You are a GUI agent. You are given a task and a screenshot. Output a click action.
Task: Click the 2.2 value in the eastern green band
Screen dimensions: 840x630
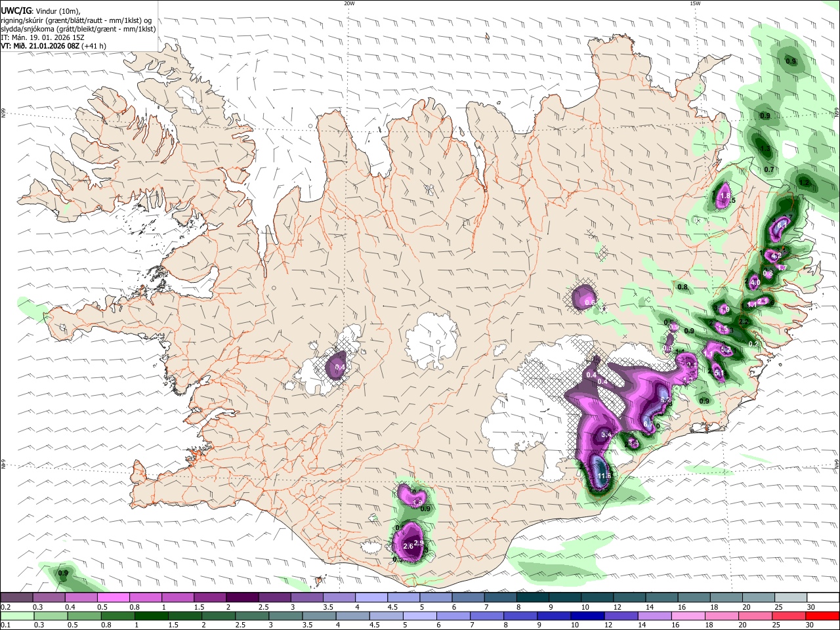(744, 322)
